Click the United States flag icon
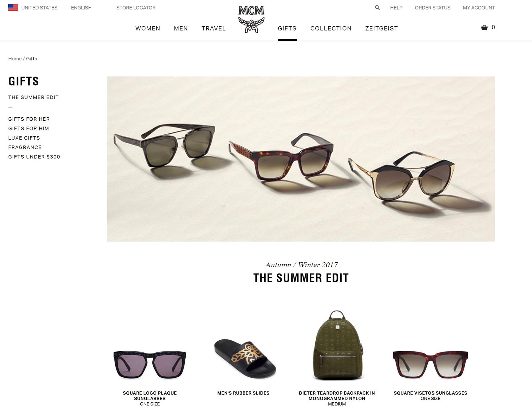 pos(13,8)
